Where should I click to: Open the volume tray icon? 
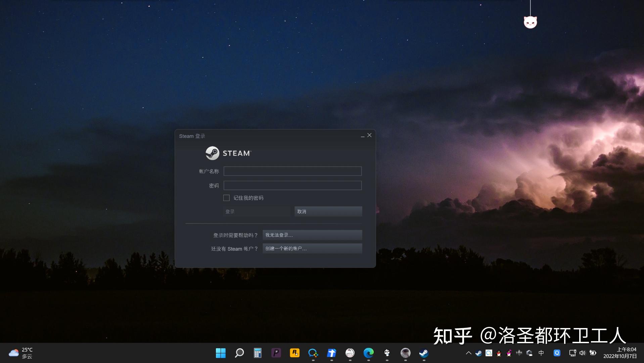pyautogui.click(x=583, y=353)
